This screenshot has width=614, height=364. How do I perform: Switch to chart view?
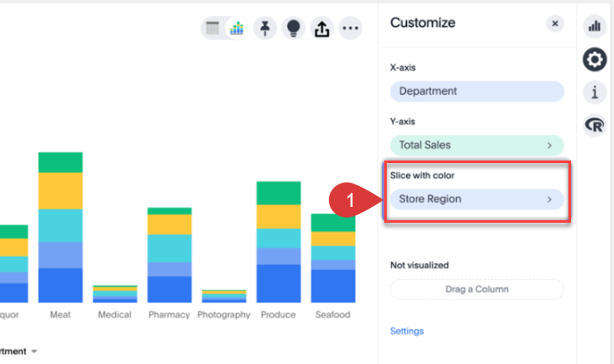point(237,28)
